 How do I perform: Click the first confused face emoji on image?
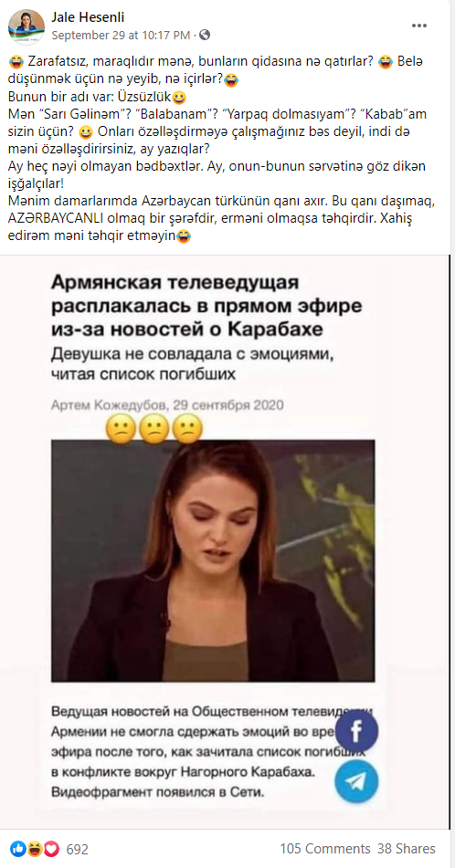coord(122,430)
